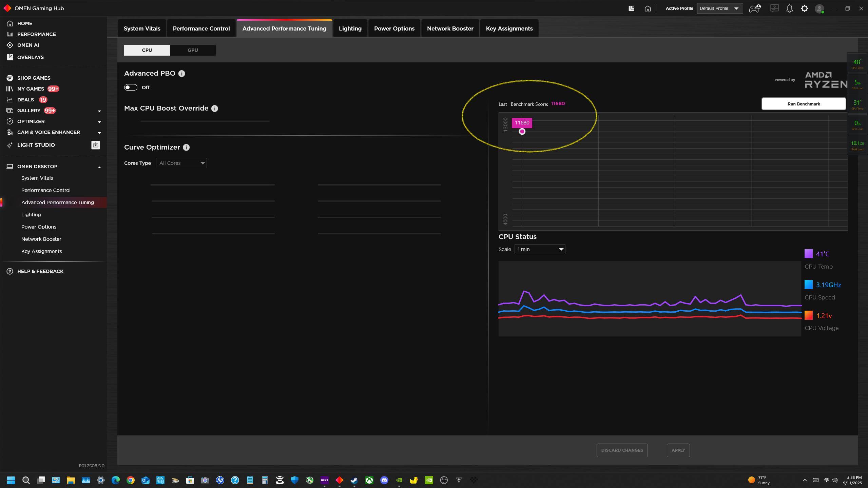Screen dimensions: 868x488
Task: Open the Cores Type dropdown
Action: pyautogui.click(x=181, y=163)
